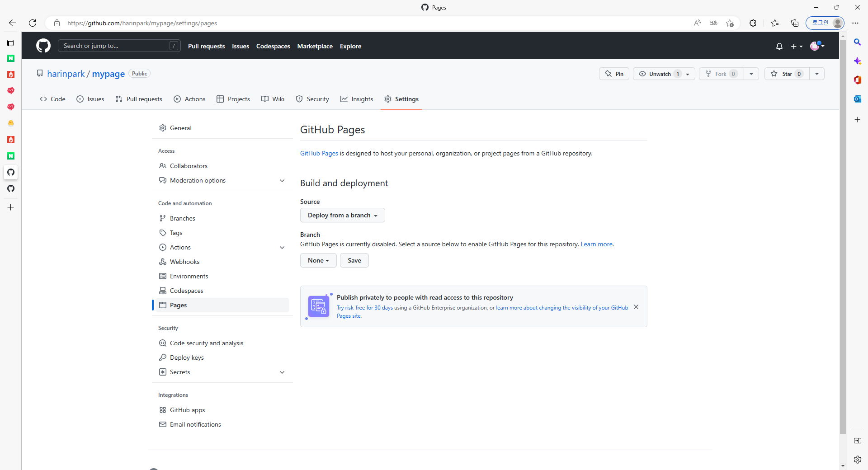Viewport: 868px width, 470px height.
Task: Open General settings in sidebar
Action: 222,128
